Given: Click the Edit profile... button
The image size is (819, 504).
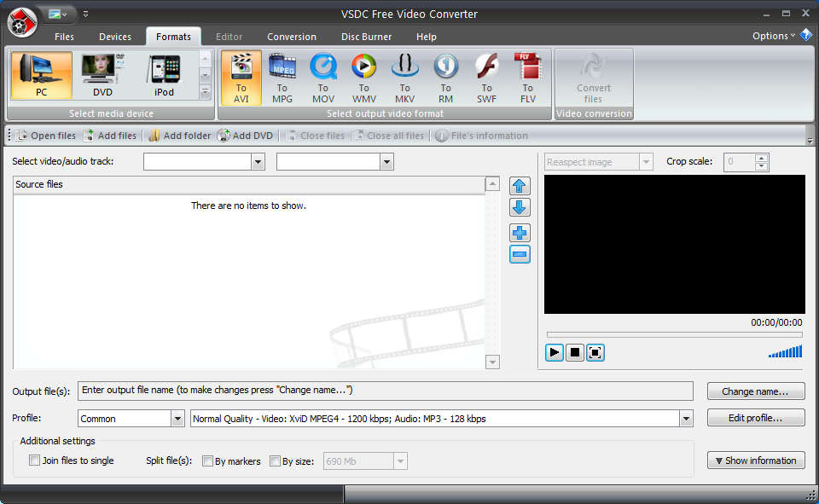Looking at the screenshot, I should pos(755,418).
